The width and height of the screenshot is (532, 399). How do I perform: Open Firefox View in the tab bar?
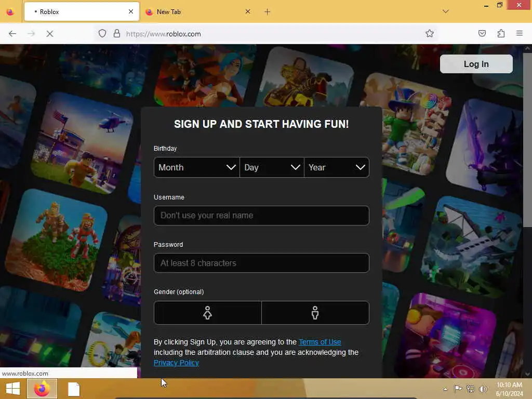point(10,12)
